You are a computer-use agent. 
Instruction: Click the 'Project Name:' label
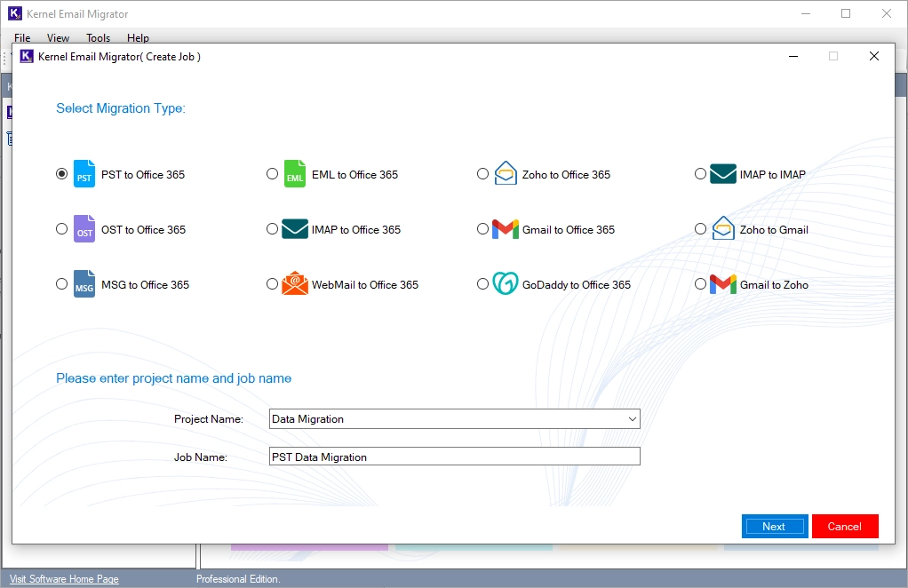point(209,419)
